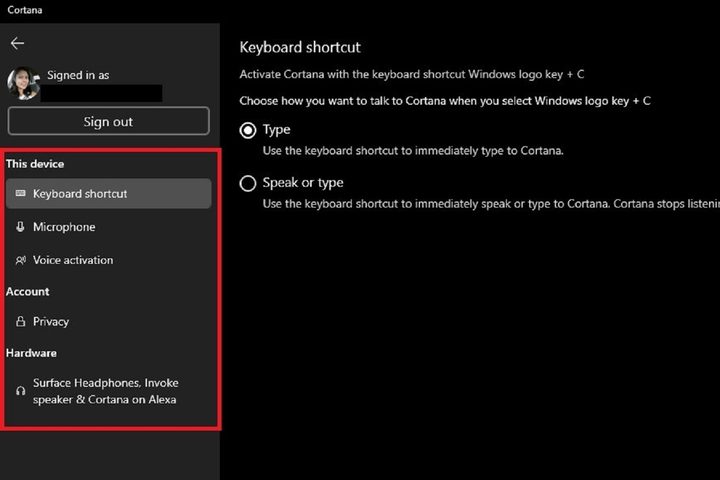The image size is (720, 480).
Task: Click the Cortana window title text
Action: pyautogui.click(x=25, y=10)
